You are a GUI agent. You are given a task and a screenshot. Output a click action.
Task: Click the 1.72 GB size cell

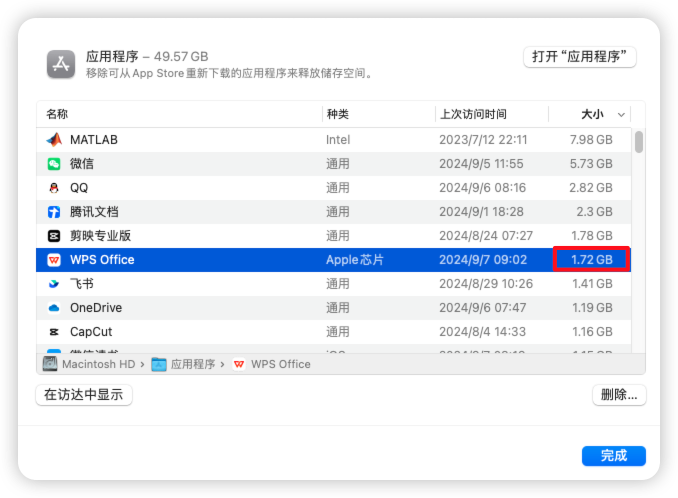pos(592,260)
